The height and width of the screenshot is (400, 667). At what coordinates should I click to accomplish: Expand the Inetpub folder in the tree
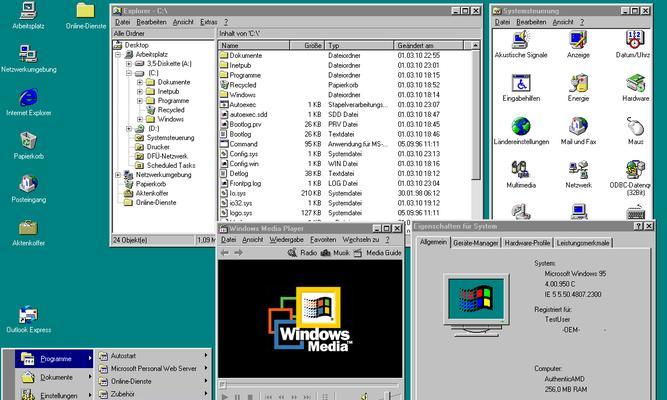pos(140,91)
